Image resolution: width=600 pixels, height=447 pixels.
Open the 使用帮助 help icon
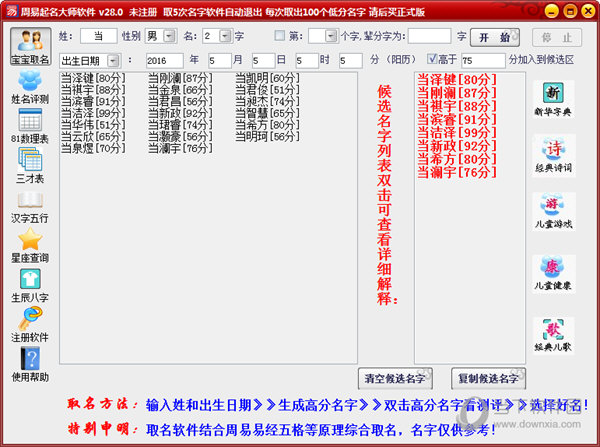[30, 365]
